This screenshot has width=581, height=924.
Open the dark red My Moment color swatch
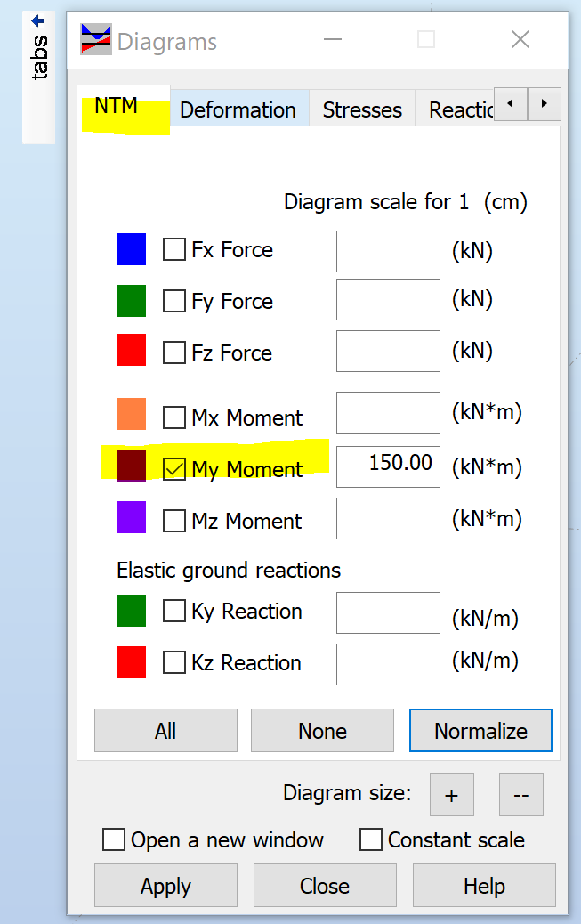pos(130,466)
